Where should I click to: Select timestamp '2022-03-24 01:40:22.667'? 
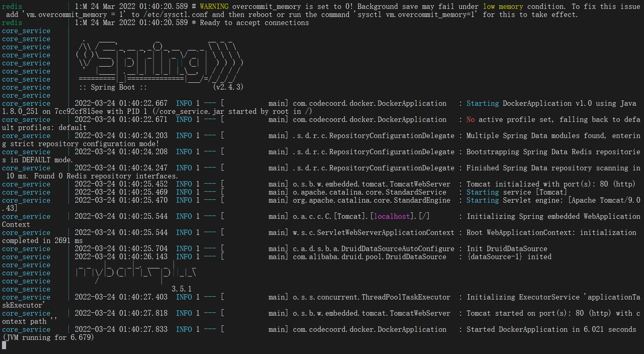[x=121, y=103]
